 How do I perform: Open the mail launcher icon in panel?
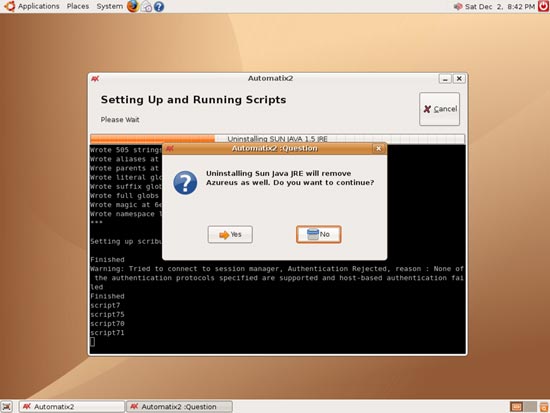[x=146, y=7]
